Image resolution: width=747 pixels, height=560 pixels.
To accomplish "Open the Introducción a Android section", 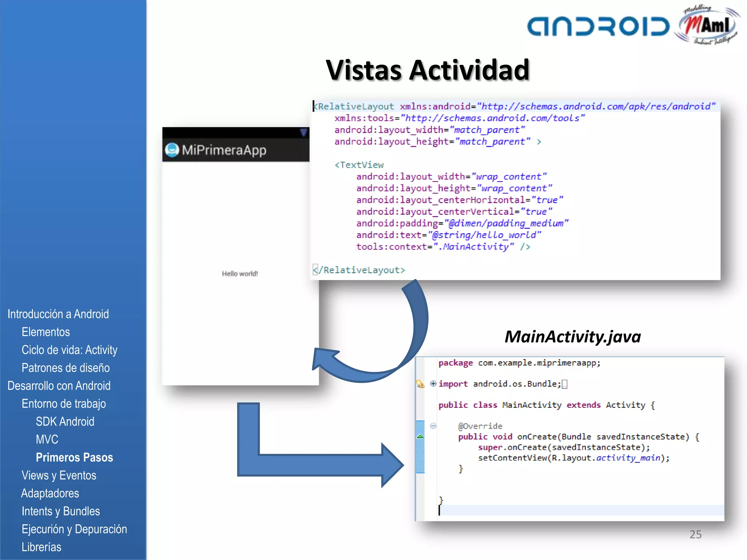I will tap(58, 314).
